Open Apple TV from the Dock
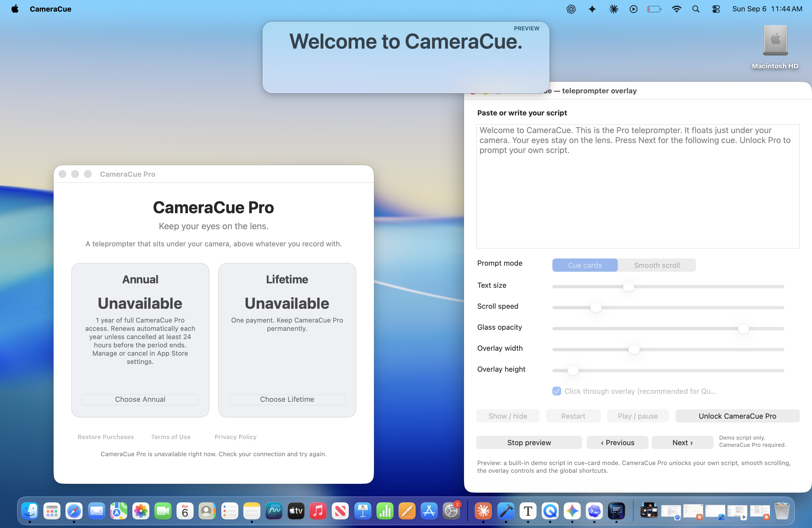 (296, 511)
